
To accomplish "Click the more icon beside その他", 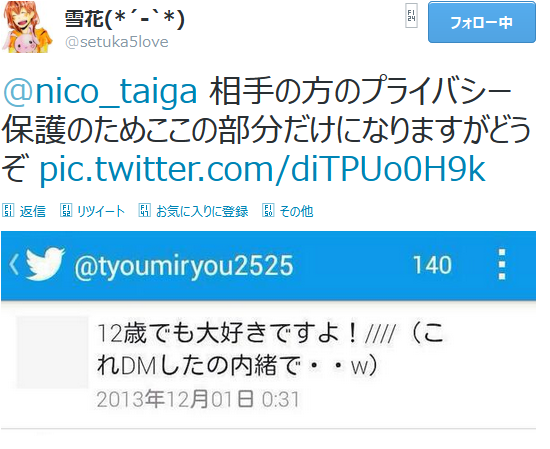I will (x=268, y=210).
